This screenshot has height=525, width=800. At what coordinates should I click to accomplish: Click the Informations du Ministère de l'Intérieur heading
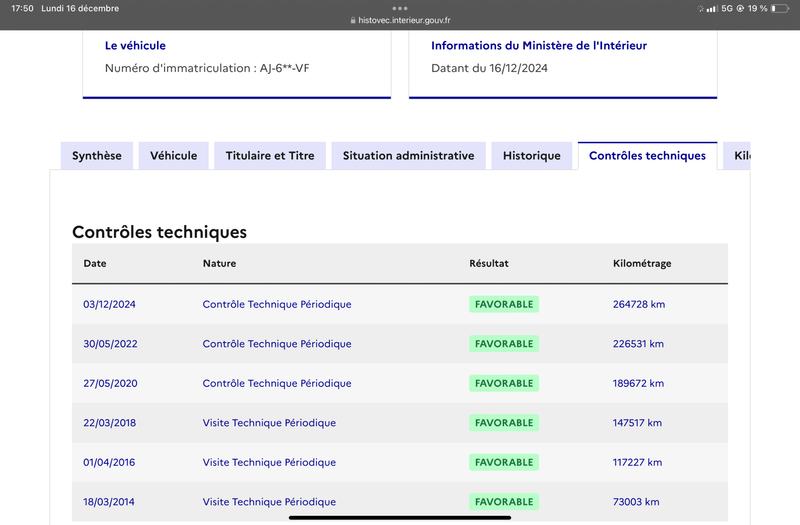(x=539, y=45)
